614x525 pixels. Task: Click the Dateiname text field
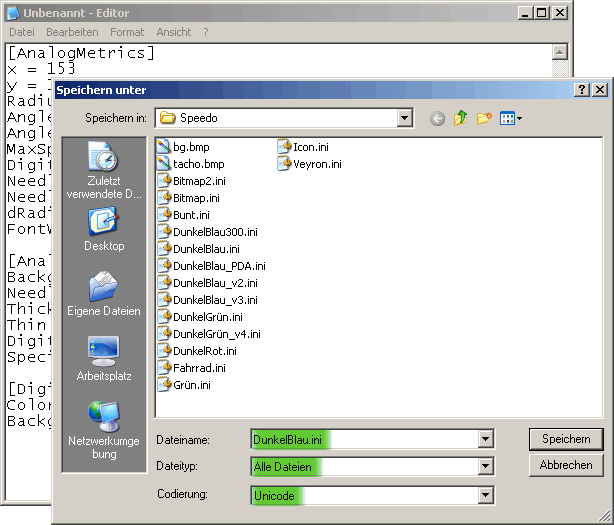(x=365, y=439)
